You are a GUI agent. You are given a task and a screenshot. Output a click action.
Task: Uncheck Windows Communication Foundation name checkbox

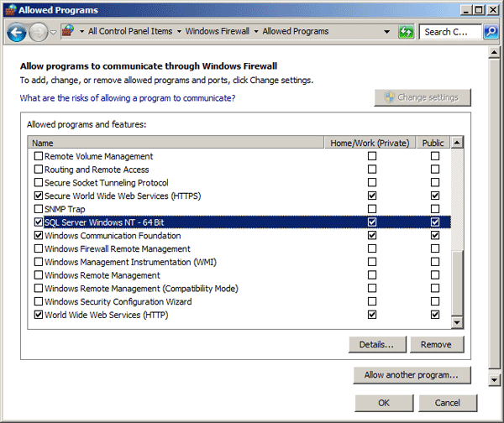pyautogui.click(x=39, y=235)
